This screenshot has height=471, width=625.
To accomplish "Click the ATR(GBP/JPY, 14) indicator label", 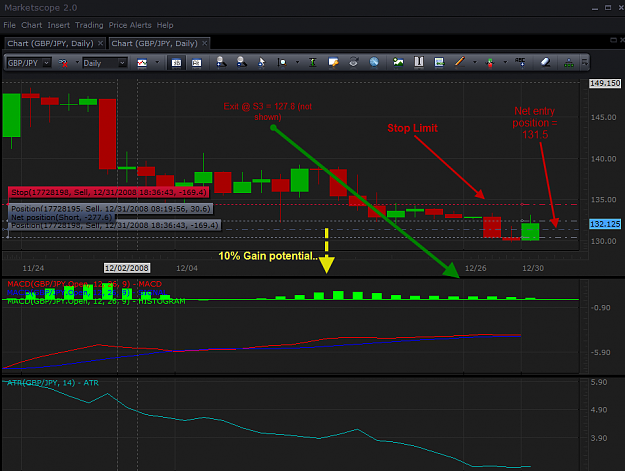I will [53, 383].
